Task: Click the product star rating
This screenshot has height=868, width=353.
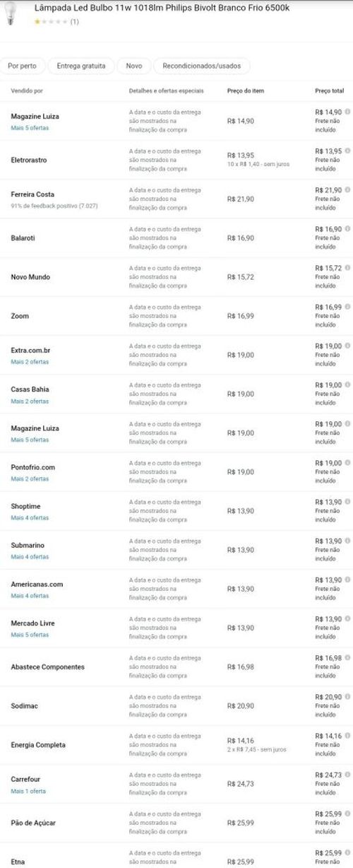Action: pyautogui.click(x=52, y=22)
